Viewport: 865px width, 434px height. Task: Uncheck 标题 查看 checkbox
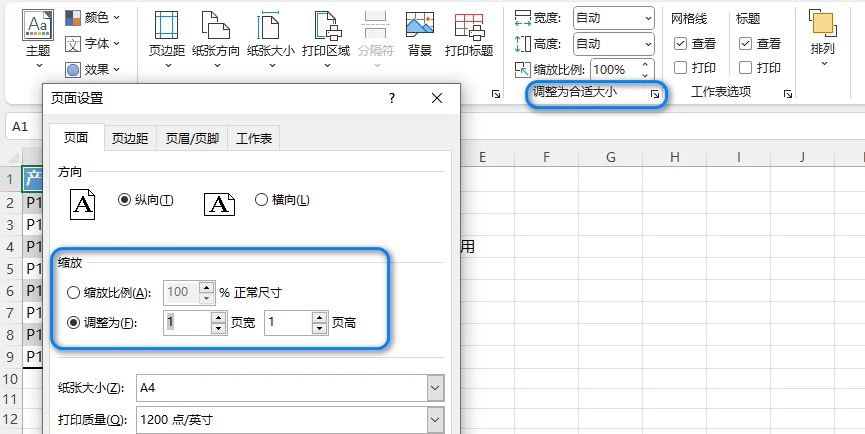pyautogui.click(x=745, y=44)
